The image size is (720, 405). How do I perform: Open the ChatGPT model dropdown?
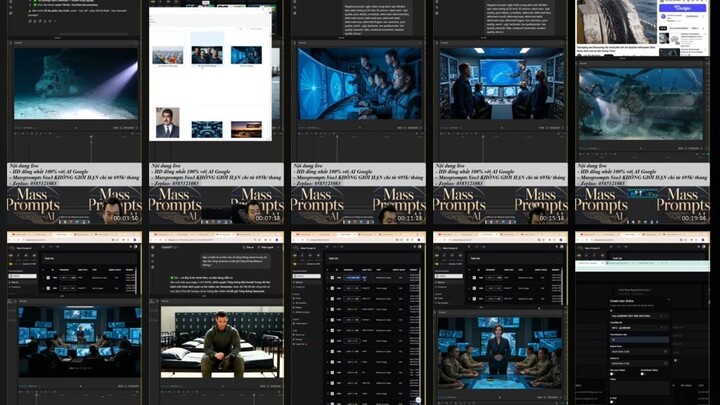coord(169,247)
